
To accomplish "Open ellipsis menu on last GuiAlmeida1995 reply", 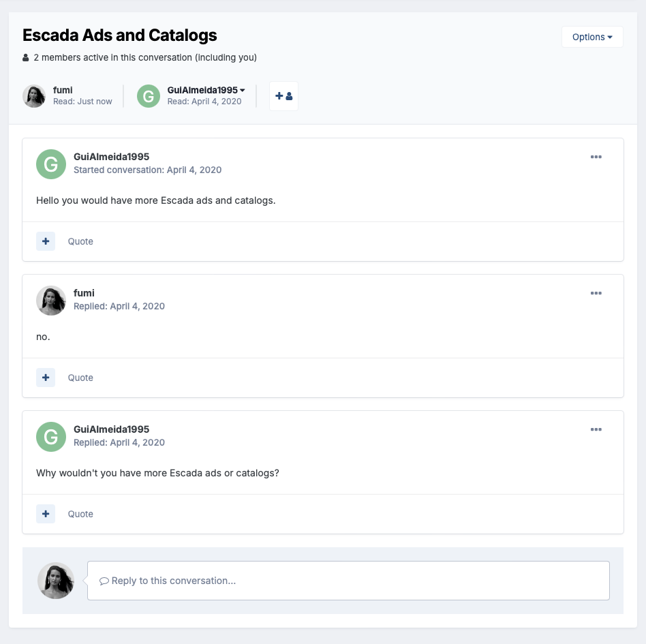I will pos(596,429).
